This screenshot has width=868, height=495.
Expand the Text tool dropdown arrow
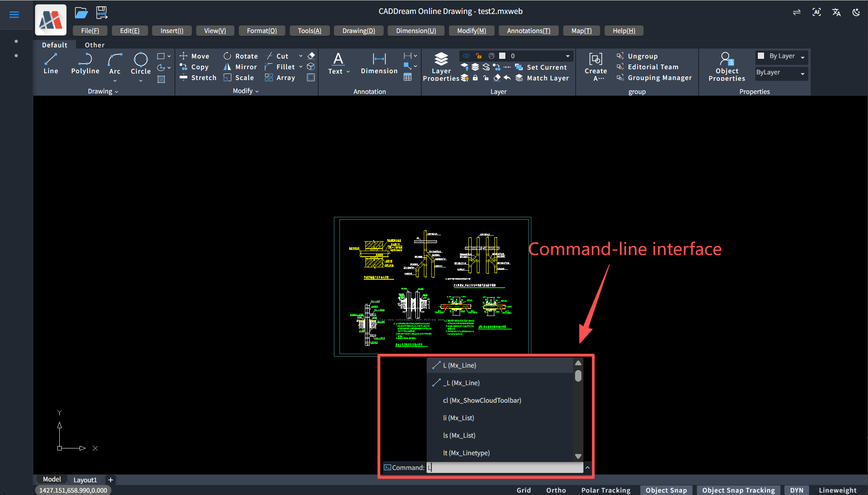[x=348, y=72]
